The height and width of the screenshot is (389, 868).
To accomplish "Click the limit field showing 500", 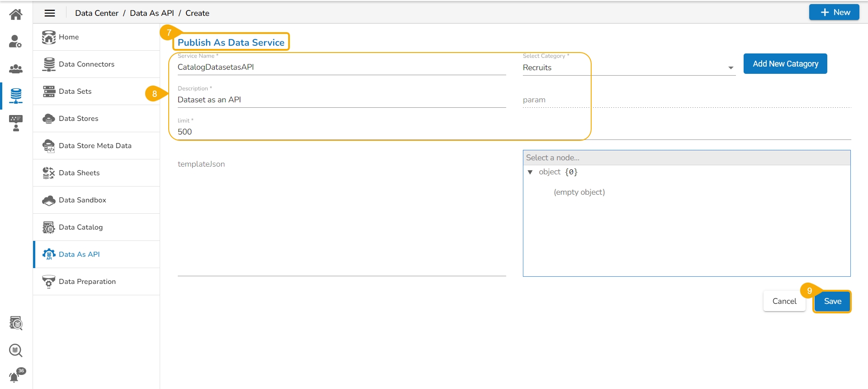I will point(341,132).
